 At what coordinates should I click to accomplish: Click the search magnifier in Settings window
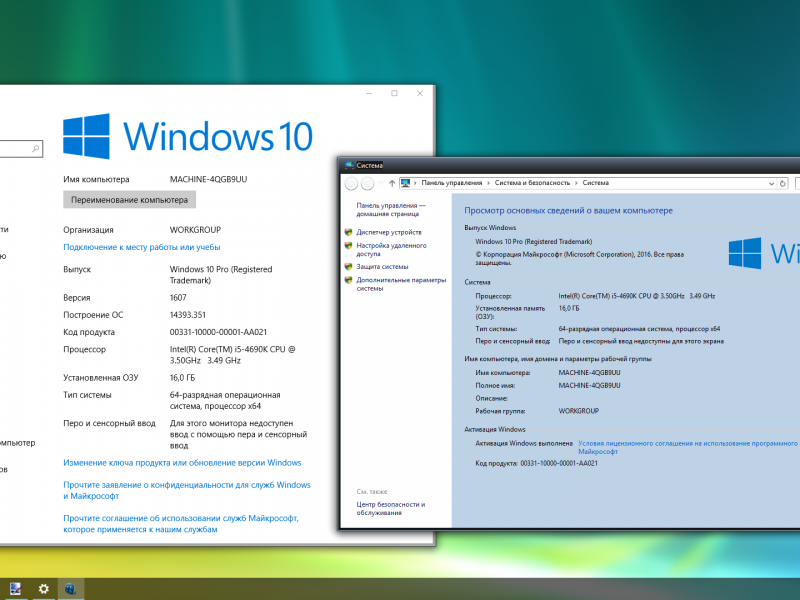coord(36,149)
